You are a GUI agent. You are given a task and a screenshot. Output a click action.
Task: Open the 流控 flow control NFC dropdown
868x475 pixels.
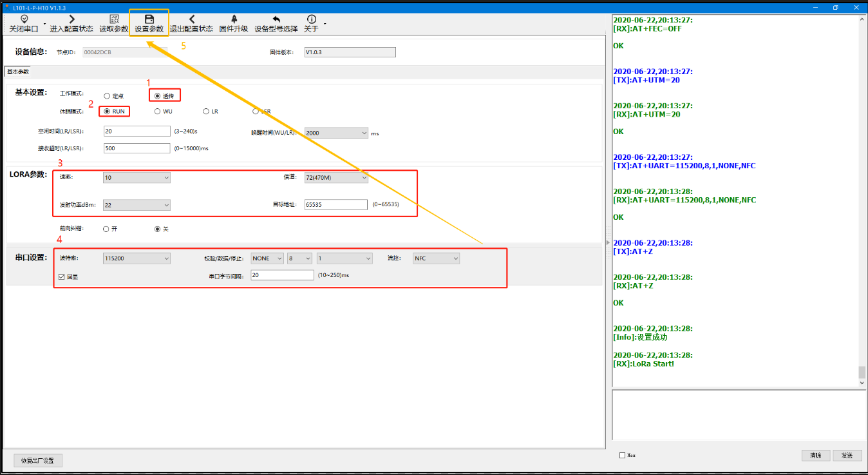436,258
